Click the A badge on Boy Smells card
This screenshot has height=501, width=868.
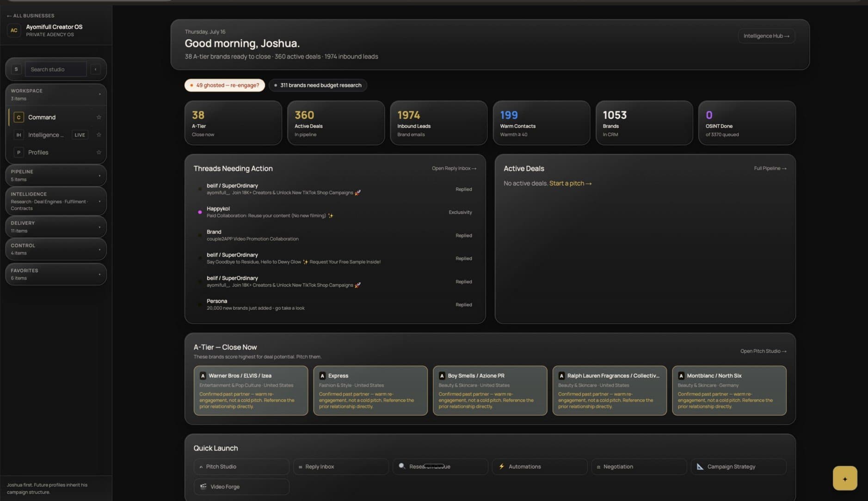pos(442,376)
